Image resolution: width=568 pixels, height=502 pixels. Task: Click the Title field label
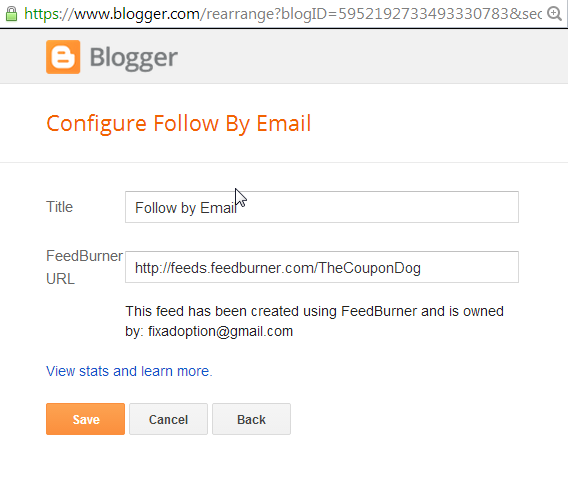[59, 207]
